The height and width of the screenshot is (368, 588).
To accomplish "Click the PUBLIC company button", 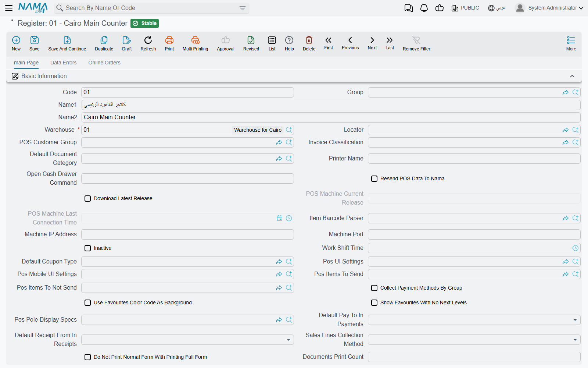I will (x=465, y=8).
